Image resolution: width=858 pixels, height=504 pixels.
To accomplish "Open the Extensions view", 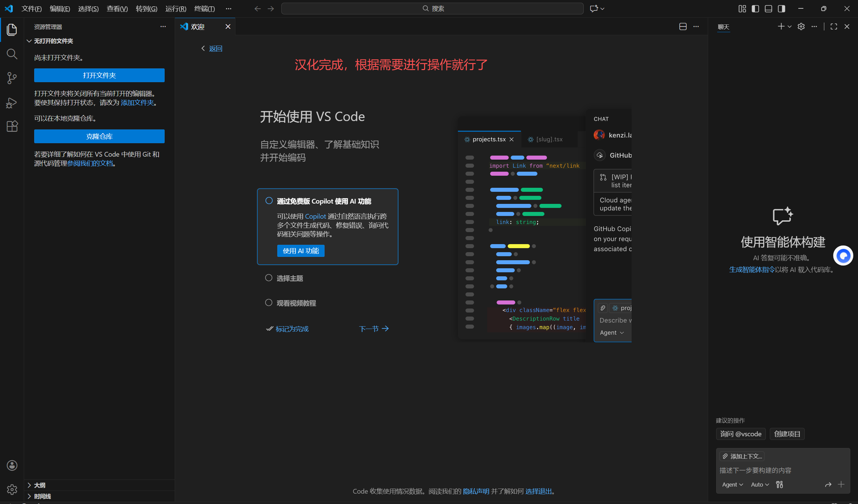I will point(12,126).
